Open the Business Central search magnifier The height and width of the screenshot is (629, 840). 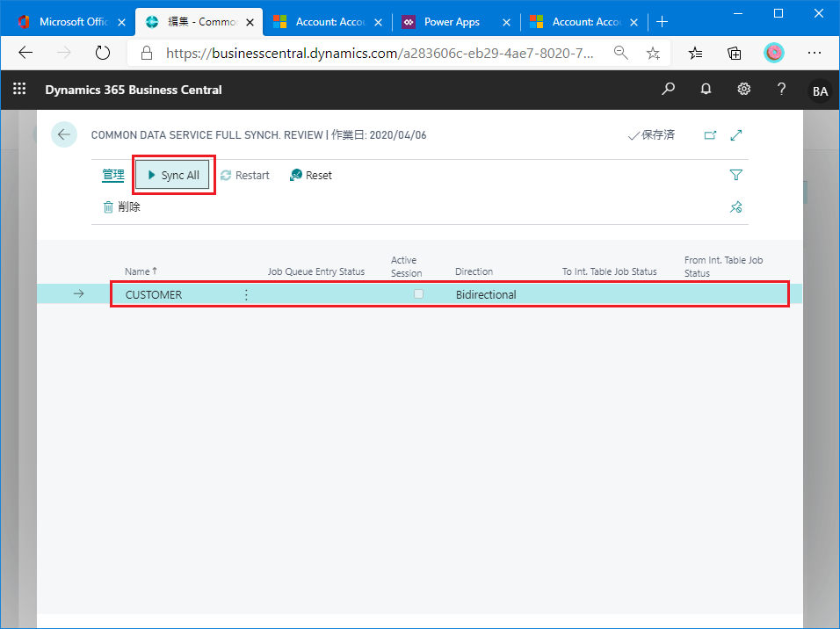(x=669, y=90)
